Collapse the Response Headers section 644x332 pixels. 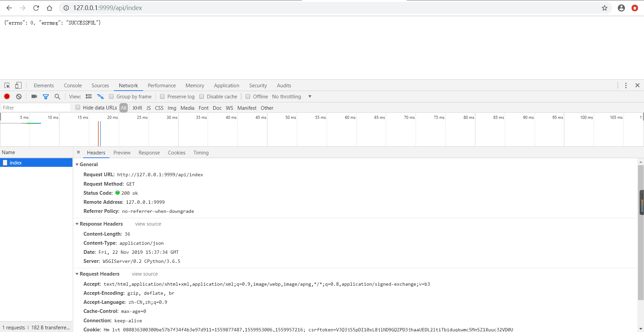77,224
